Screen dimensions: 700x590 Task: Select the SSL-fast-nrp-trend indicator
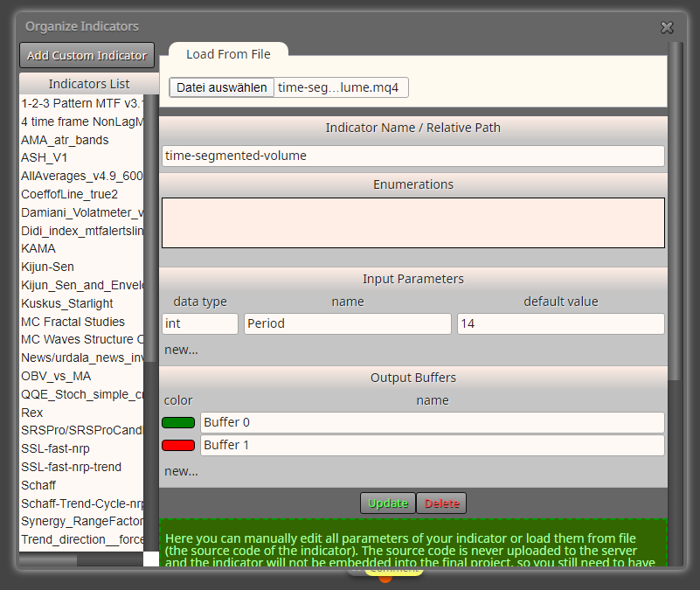point(81,467)
